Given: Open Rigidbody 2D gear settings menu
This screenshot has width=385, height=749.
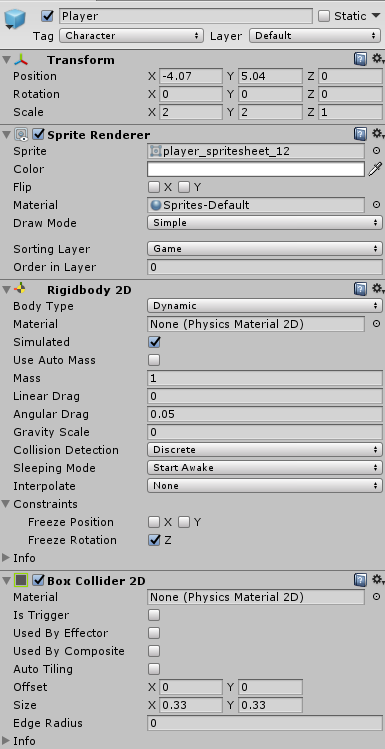Looking at the screenshot, I should (x=377, y=289).
